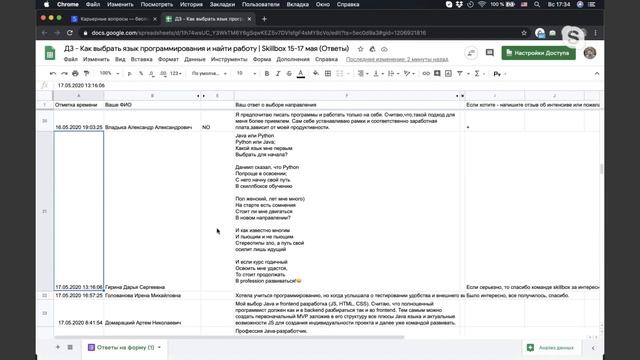
Task: Click the cloud document status icon
Action: [384, 49]
